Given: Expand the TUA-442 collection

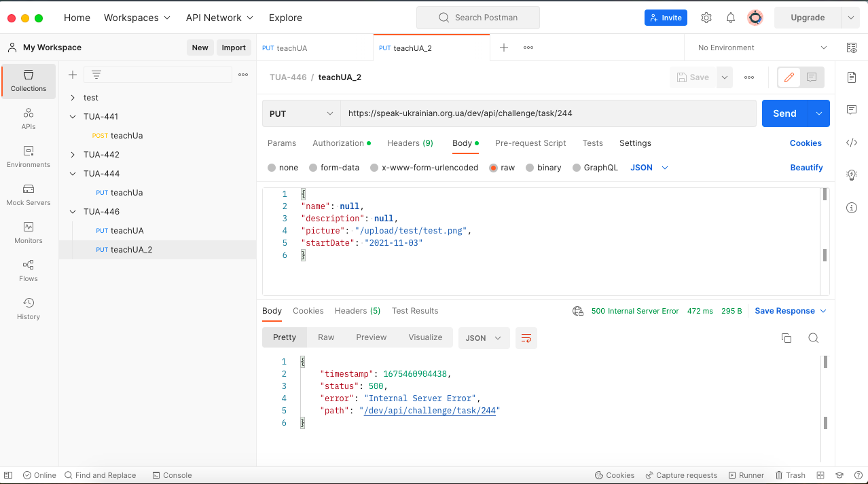Looking at the screenshot, I should (73, 155).
